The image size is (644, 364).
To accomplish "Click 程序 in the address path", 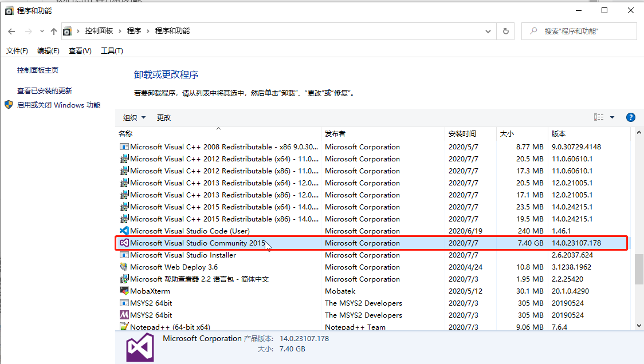I will point(134,31).
